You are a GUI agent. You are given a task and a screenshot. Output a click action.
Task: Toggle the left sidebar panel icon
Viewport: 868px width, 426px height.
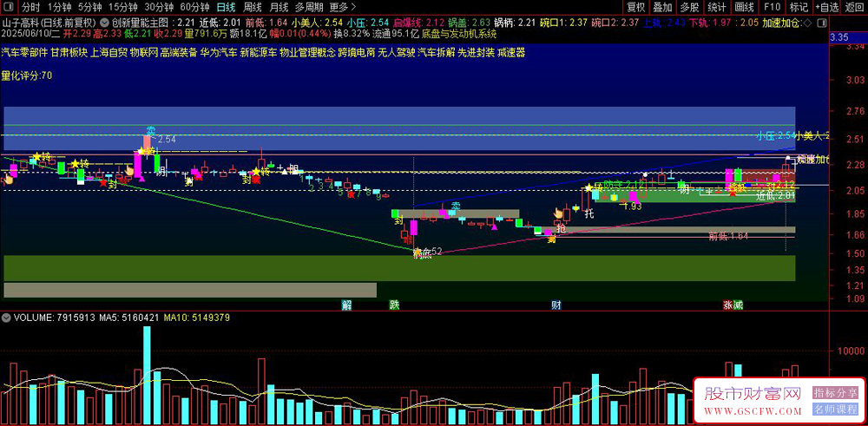(x=9, y=7)
